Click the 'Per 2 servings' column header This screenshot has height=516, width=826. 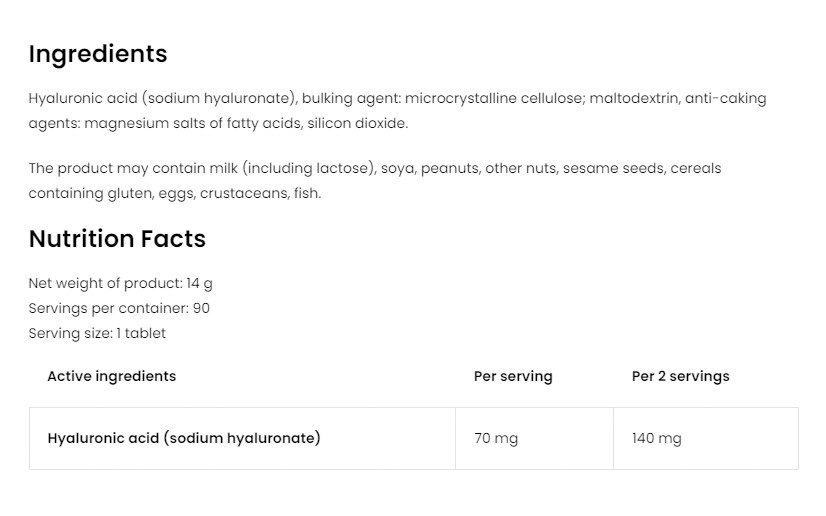(x=680, y=377)
